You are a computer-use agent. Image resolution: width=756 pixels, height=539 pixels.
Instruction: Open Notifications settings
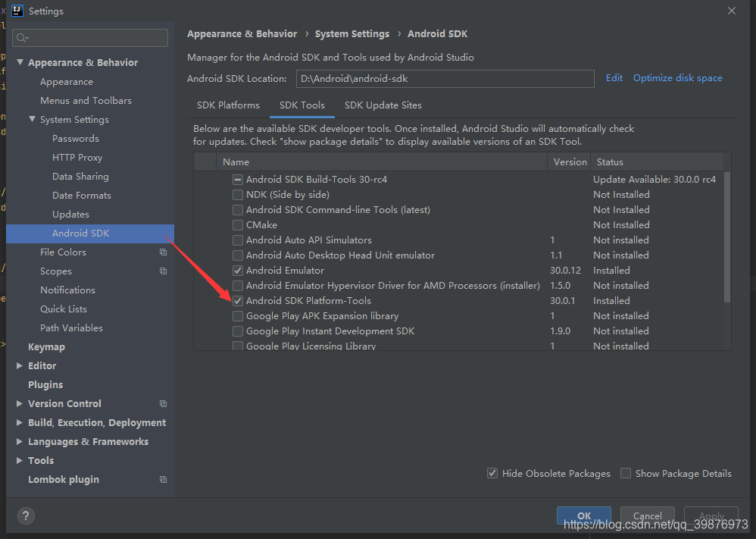point(67,290)
